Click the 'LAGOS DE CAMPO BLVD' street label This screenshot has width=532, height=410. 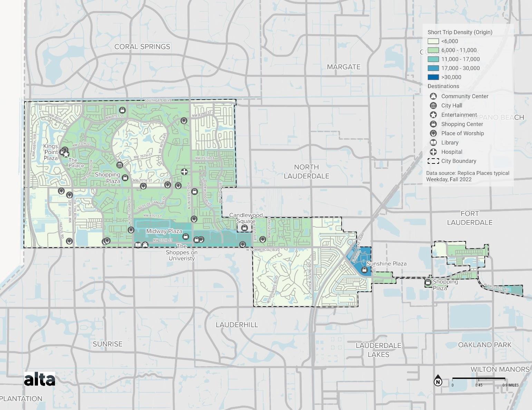tap(152, 204)
